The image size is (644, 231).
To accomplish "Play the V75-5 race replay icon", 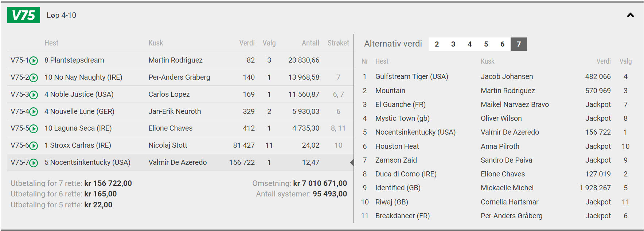I will (x=34, y=129).
